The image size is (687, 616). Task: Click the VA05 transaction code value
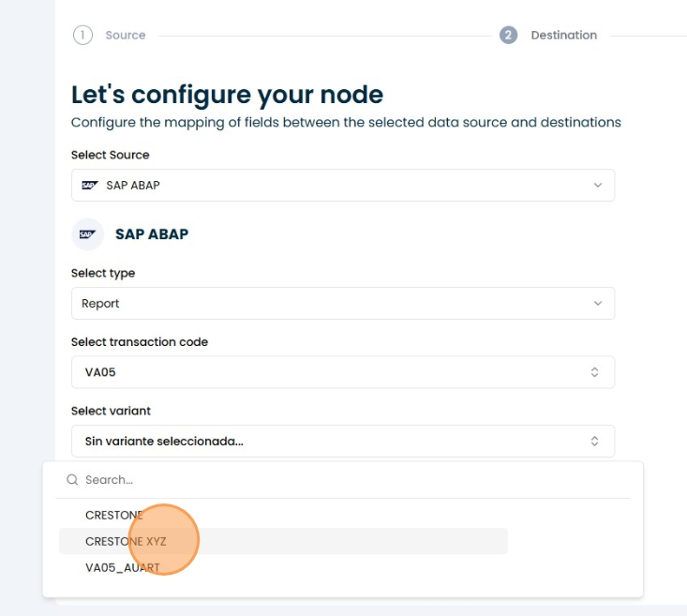tap(100, 372)
